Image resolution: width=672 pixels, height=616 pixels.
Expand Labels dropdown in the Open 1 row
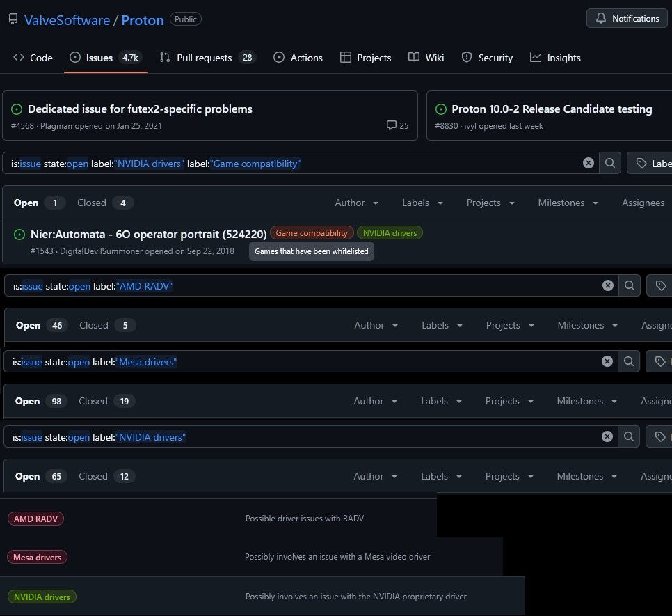click(x=422, y=203)
